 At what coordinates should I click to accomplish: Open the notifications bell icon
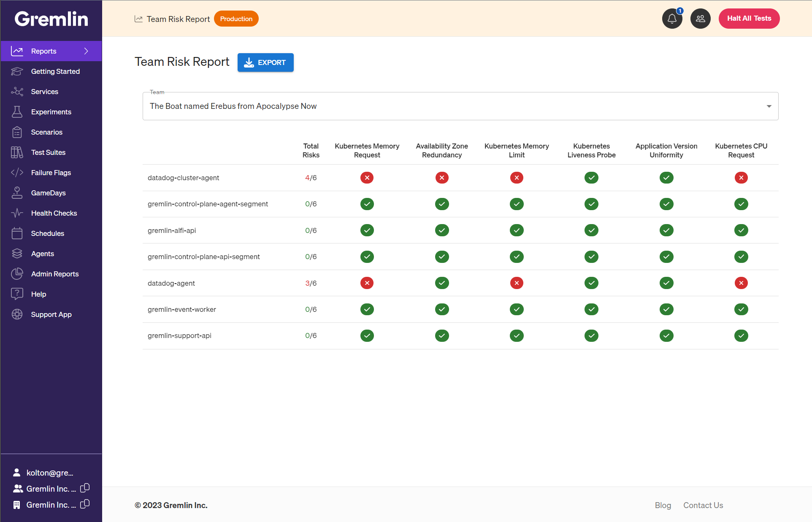(x=672, y=19)
